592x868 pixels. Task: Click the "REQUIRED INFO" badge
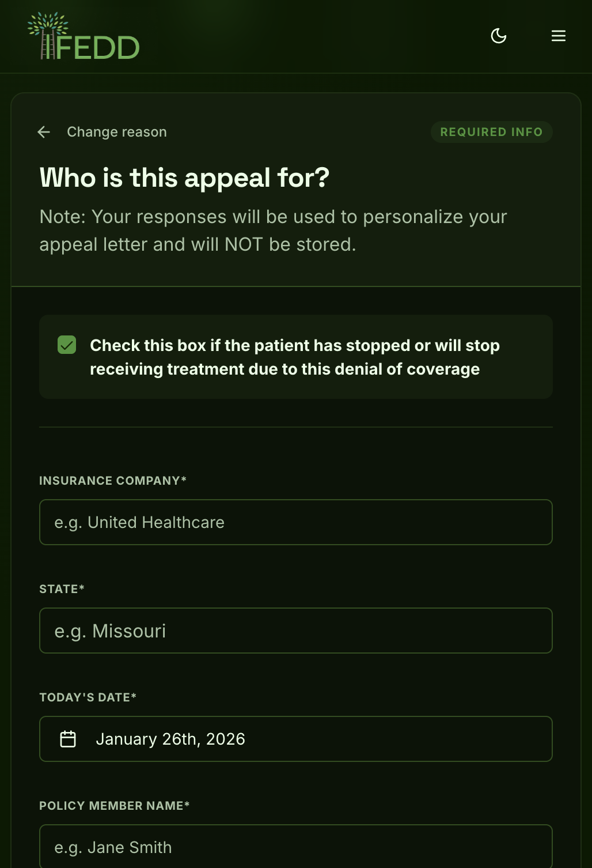click(491, 132)
